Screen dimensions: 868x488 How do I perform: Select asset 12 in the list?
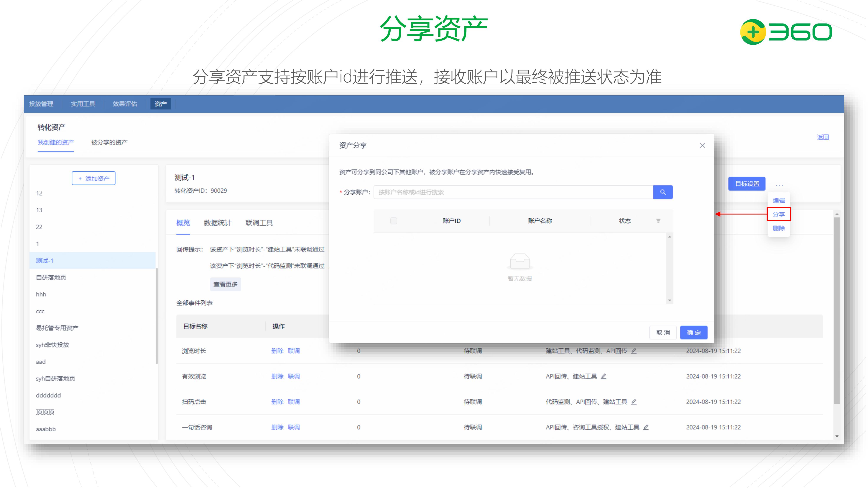point(93,193)
